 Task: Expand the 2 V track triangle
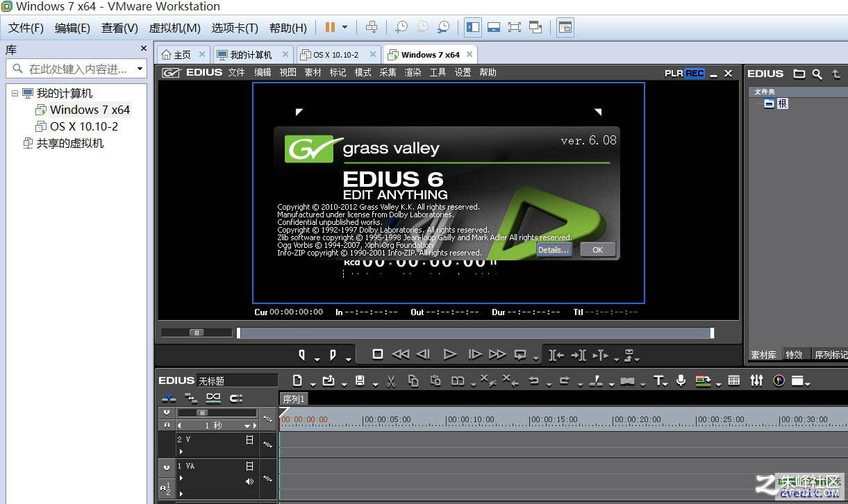[181, 451]
